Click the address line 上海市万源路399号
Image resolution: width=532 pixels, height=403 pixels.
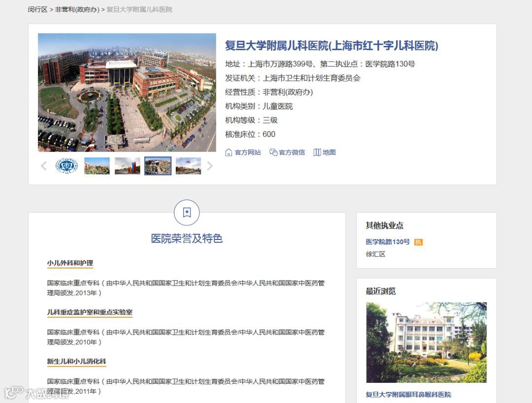click(x=320, y=64)
